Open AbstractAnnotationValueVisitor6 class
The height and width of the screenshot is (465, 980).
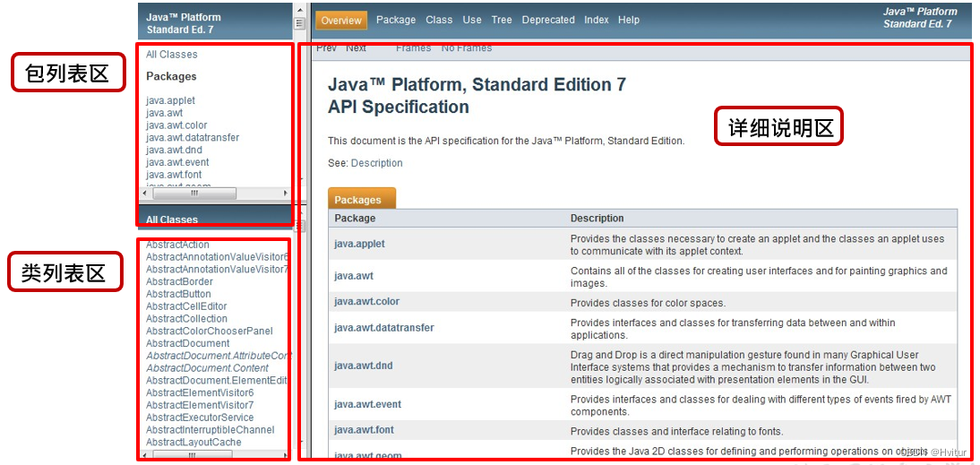point(218,257)
